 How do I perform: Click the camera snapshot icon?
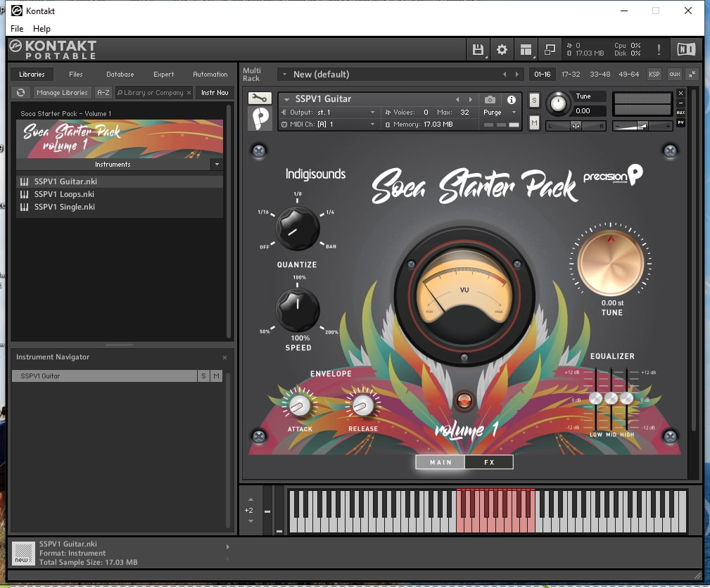pyautogui.click(x=490, y=100)
